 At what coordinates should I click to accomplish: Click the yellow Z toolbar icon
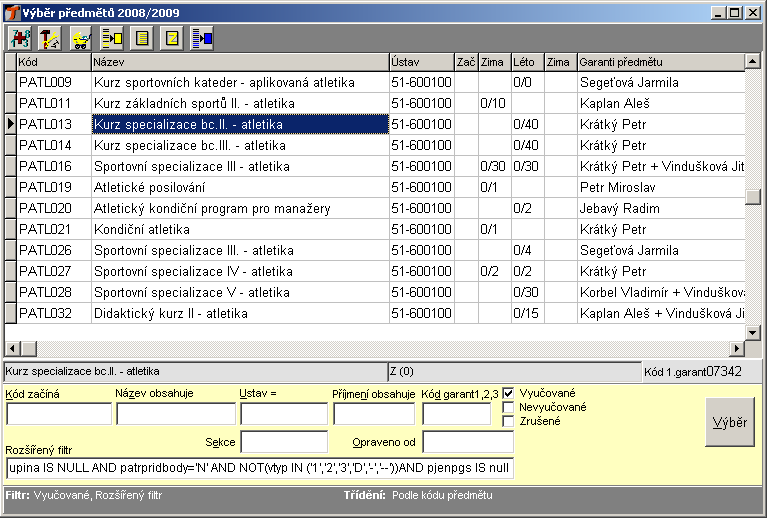tap(172, 38)
